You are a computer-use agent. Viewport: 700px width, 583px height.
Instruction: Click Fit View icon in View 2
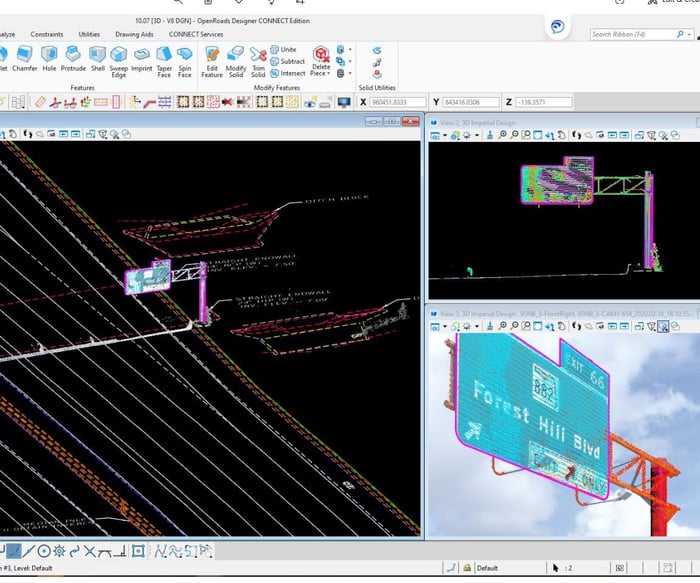538,135
